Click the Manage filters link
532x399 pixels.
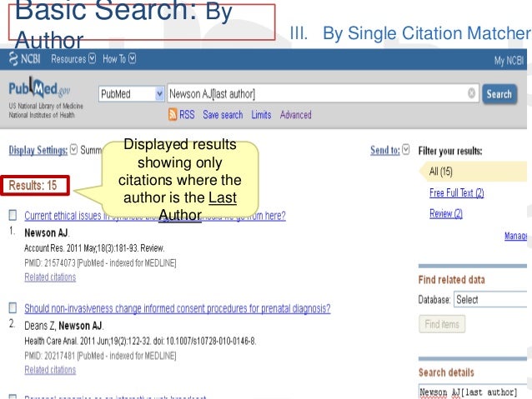(515, 236)
